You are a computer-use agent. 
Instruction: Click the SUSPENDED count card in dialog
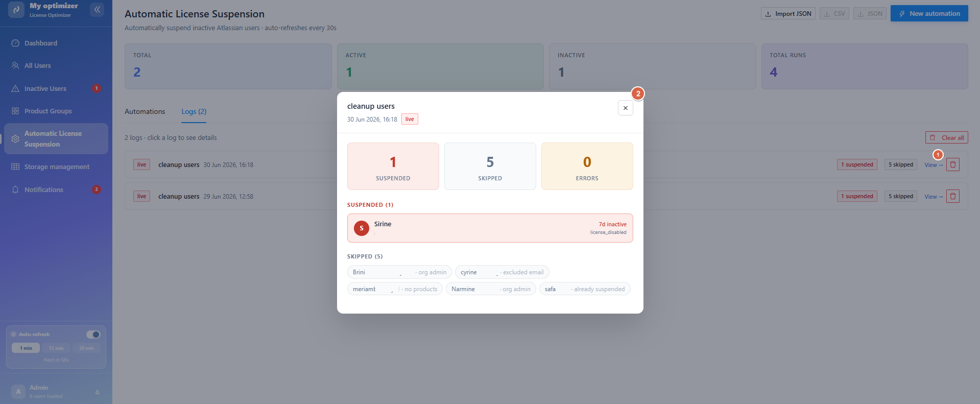tap(393, 166)
